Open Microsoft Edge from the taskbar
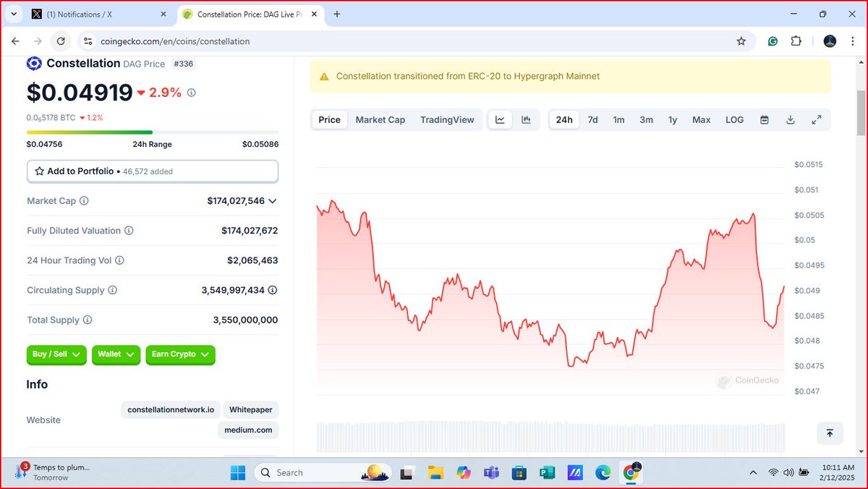 click(x=603, y=472)
